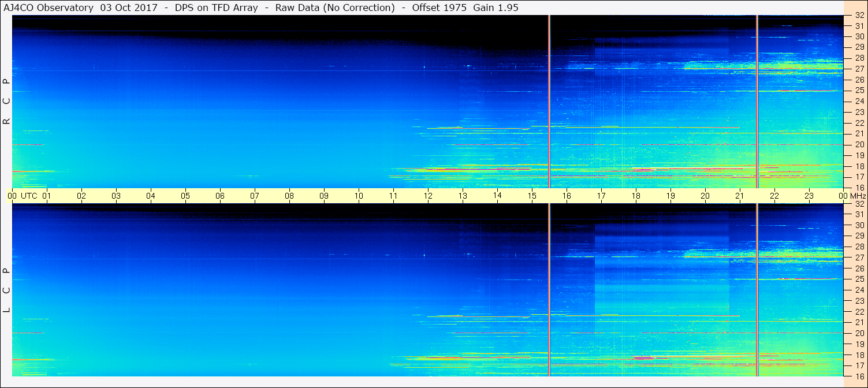The height and width of the screenshot is (388, 868).
Task: Click the 20 MHz label on RCP scale
Action: pos(859,144)
